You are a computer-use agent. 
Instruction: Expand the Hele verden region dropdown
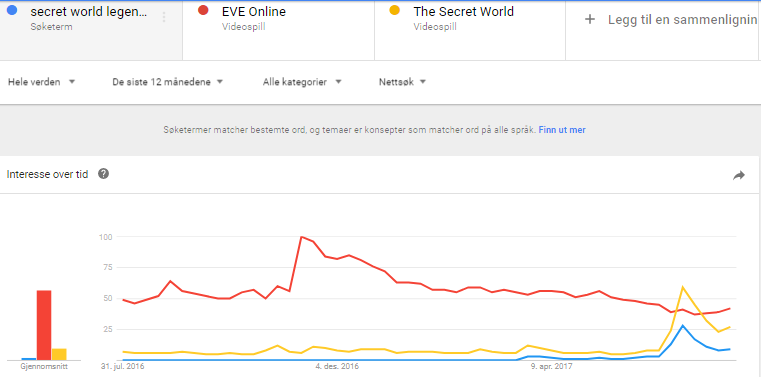pos(42,82)
